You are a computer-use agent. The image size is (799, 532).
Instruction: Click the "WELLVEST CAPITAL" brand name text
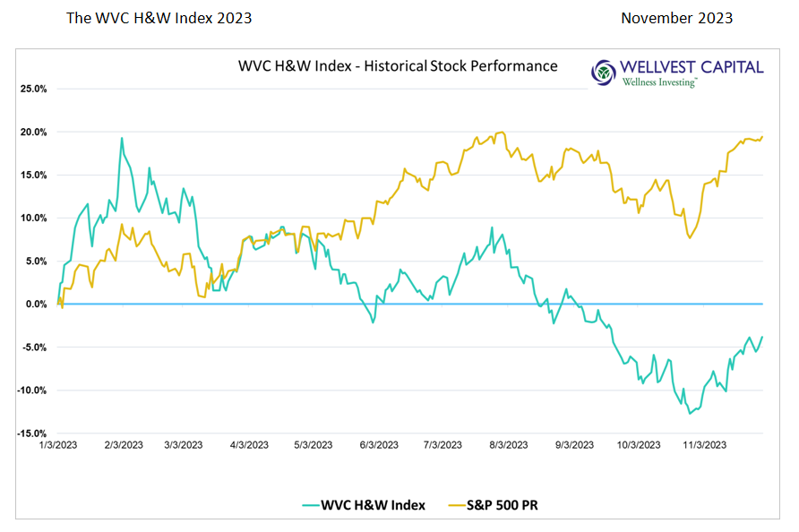692,67
